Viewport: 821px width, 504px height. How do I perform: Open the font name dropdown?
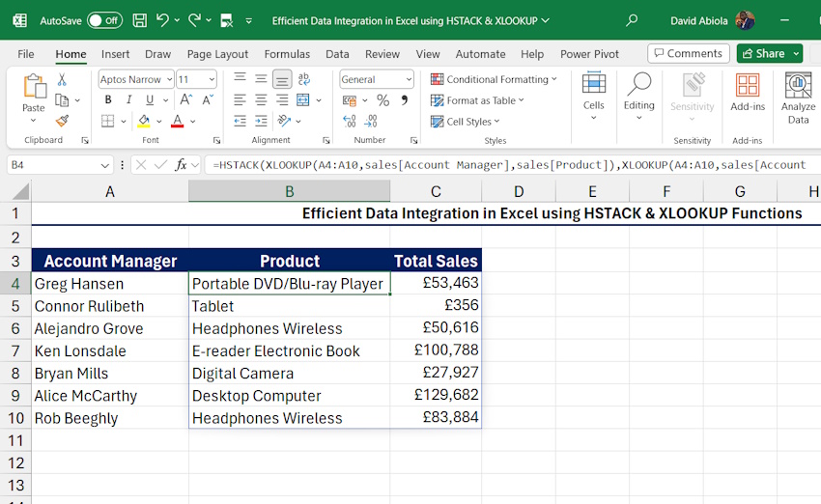coord(169,80)
